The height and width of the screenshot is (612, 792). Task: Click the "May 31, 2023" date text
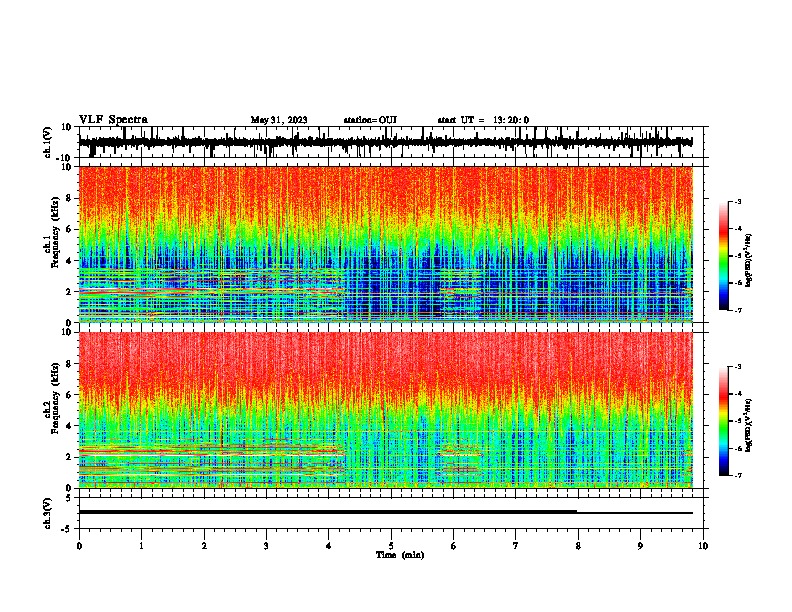click(279, 120)
